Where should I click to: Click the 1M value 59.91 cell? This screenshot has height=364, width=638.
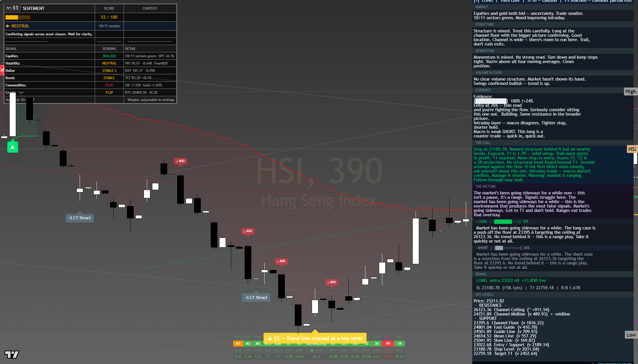pos(400,357)
